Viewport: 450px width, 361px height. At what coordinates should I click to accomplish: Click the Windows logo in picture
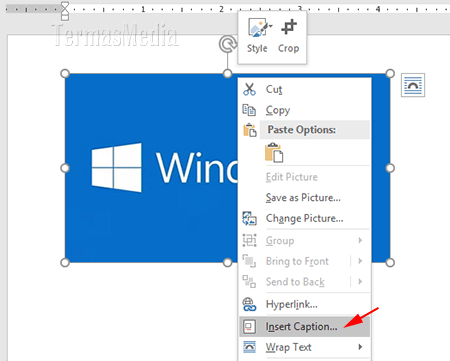[117, 168]
